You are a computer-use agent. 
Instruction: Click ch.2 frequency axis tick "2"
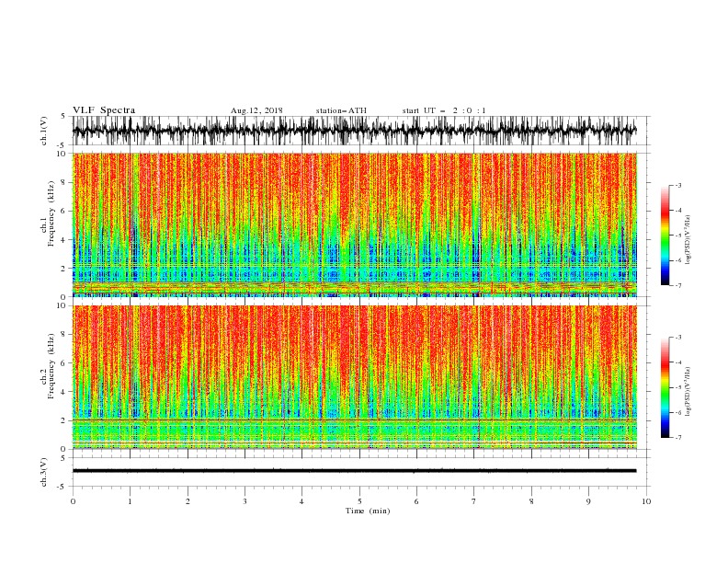click(x=64, y=420)
